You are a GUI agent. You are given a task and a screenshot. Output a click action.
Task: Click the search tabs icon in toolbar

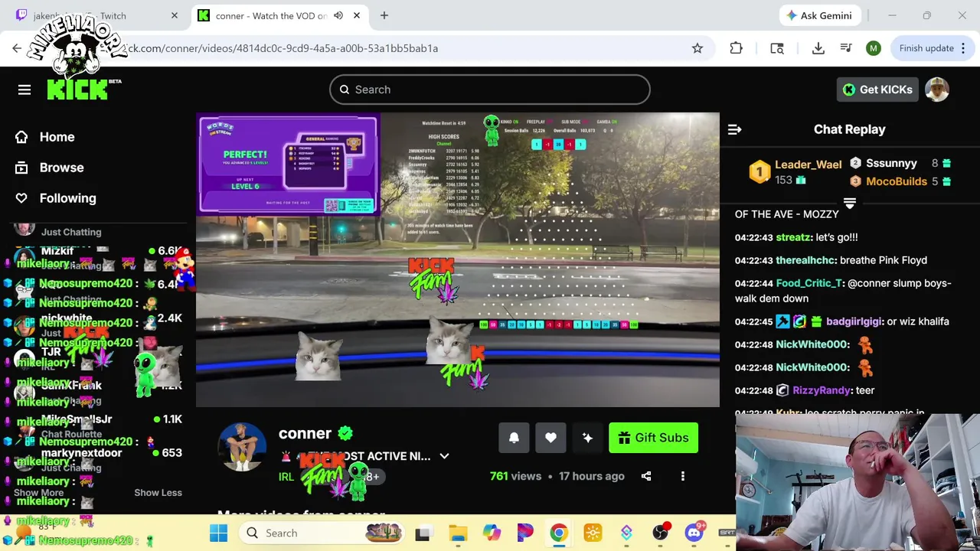pos(777,48)
